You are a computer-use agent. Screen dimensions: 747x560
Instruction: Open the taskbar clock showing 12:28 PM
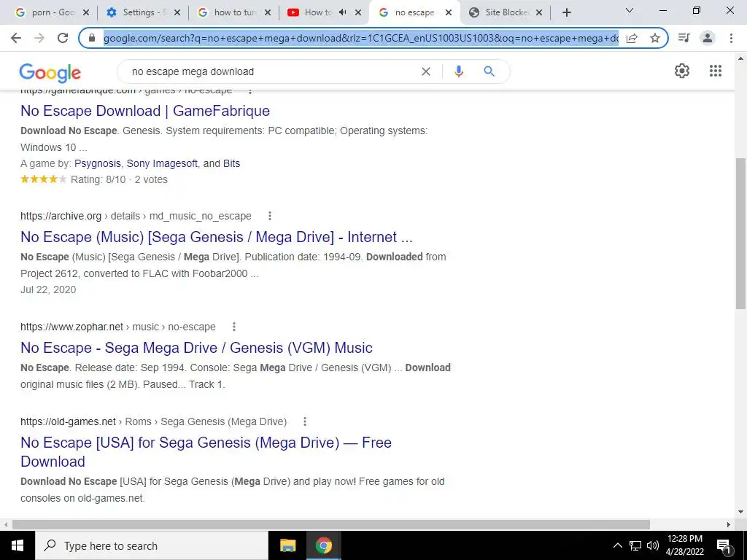(684, 545)
